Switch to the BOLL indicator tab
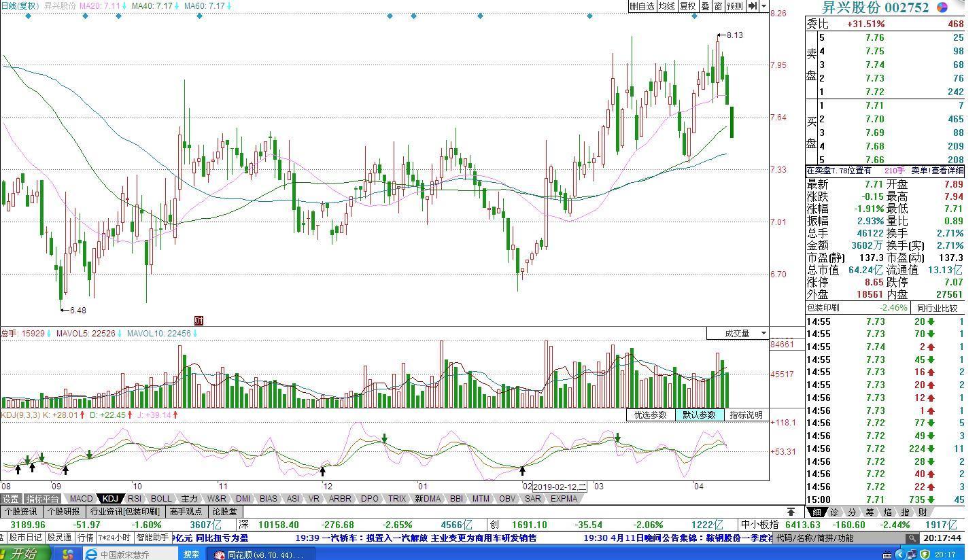The height and width of the screenshot is (560, 979). pos(161,499)
